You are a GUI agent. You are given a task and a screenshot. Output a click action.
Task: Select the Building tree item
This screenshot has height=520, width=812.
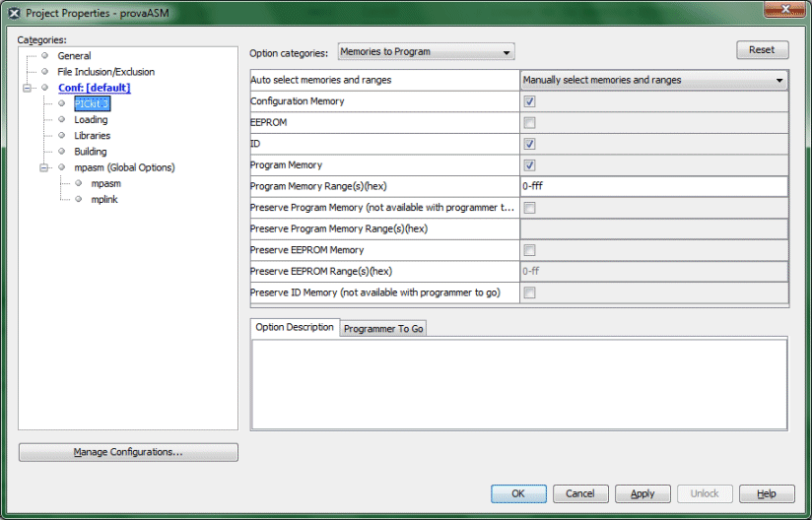coord(91,152)
